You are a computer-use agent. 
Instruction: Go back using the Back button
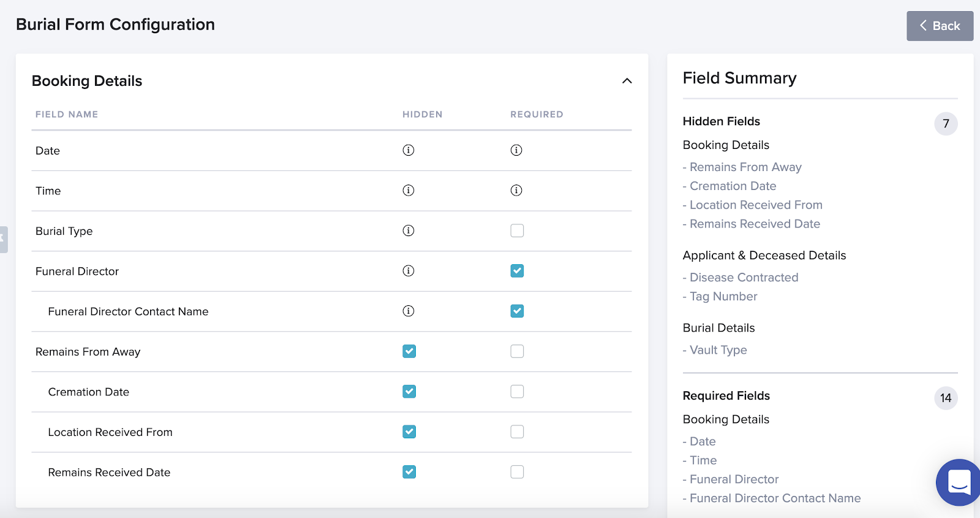tap(940, 26)
